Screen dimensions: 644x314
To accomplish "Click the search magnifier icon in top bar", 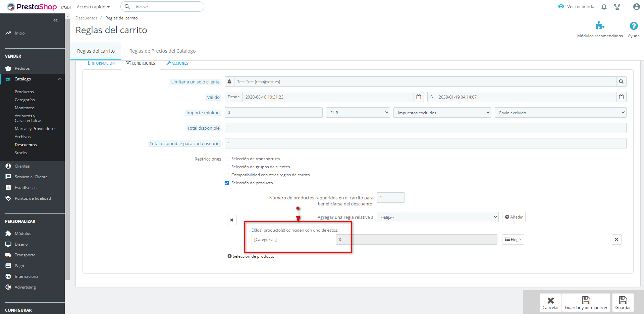I will tap(127, 7).
